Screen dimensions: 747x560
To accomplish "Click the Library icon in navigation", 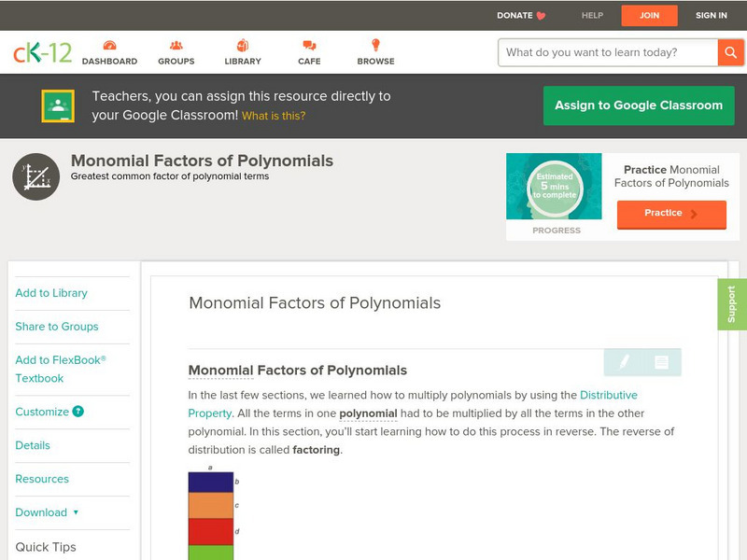I will (x=243, y=46).
